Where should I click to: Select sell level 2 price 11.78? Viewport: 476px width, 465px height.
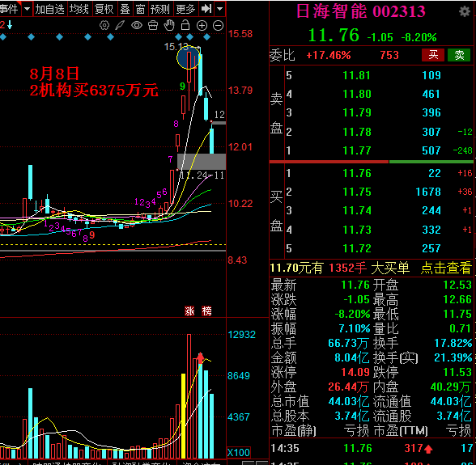tap(357, 132)
